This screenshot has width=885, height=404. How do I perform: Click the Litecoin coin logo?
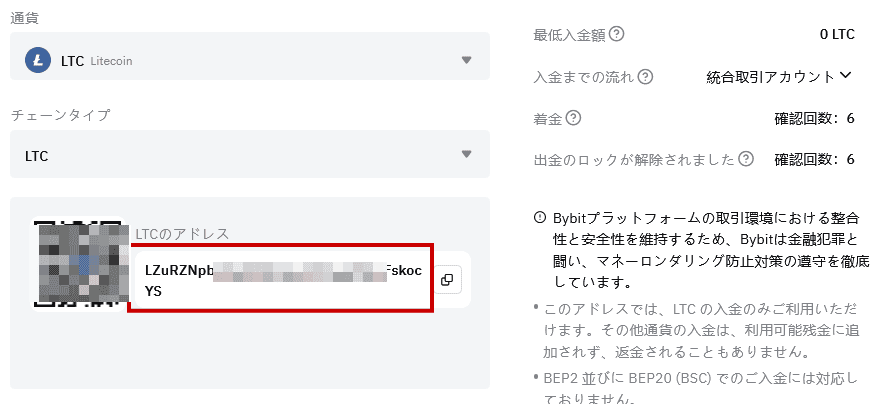40,60
